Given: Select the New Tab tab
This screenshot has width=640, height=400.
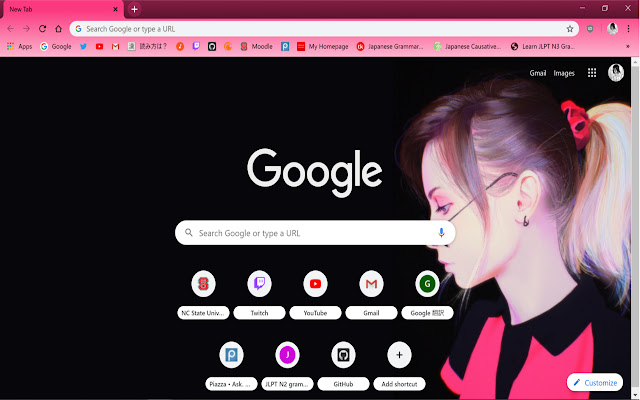Looking at the screenshot, I should 62,9.
